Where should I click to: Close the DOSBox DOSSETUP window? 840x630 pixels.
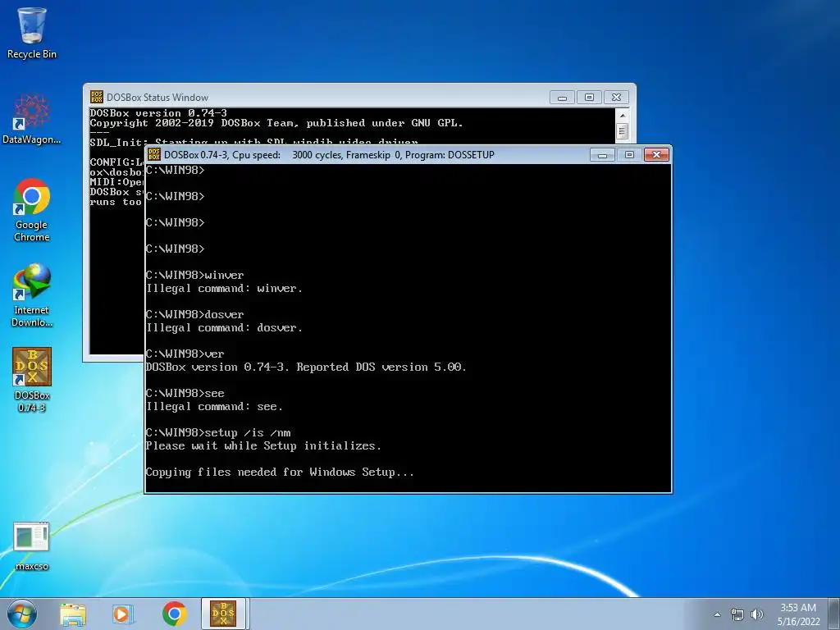(657, 155)
